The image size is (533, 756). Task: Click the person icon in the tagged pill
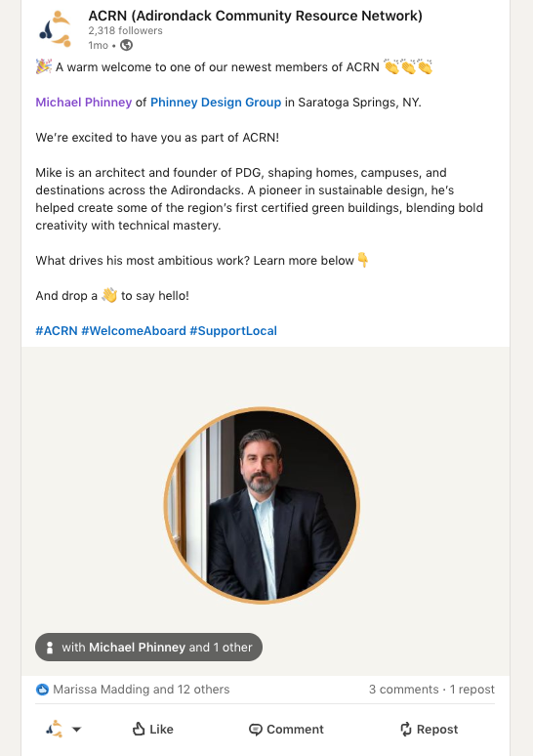[49, 647]
